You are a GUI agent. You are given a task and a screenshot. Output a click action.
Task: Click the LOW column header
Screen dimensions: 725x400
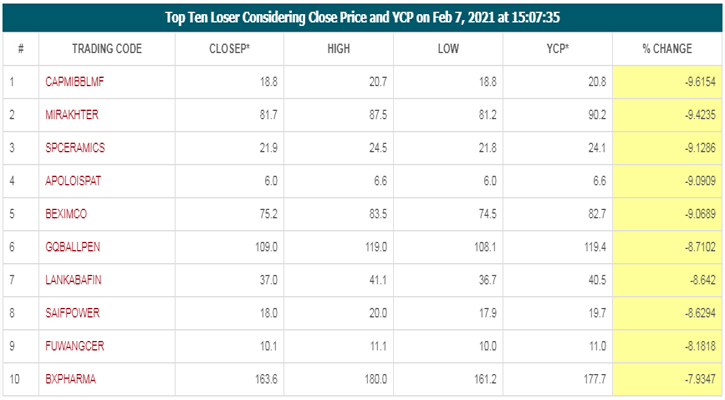click(449, 50)
